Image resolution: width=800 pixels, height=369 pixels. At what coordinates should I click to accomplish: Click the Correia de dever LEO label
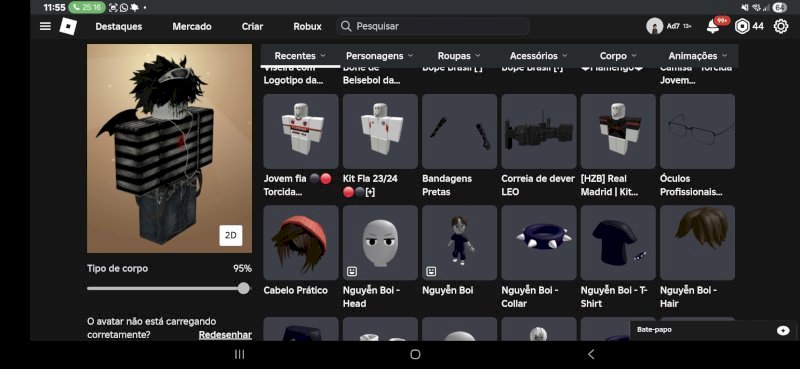pos(538,185)
